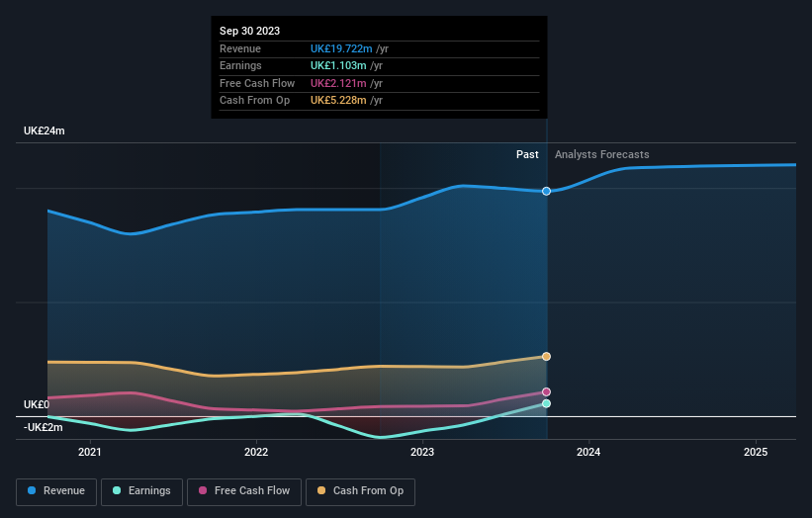
Task: Click the teal Earnings data point marker
Action: tap(546, 403)
